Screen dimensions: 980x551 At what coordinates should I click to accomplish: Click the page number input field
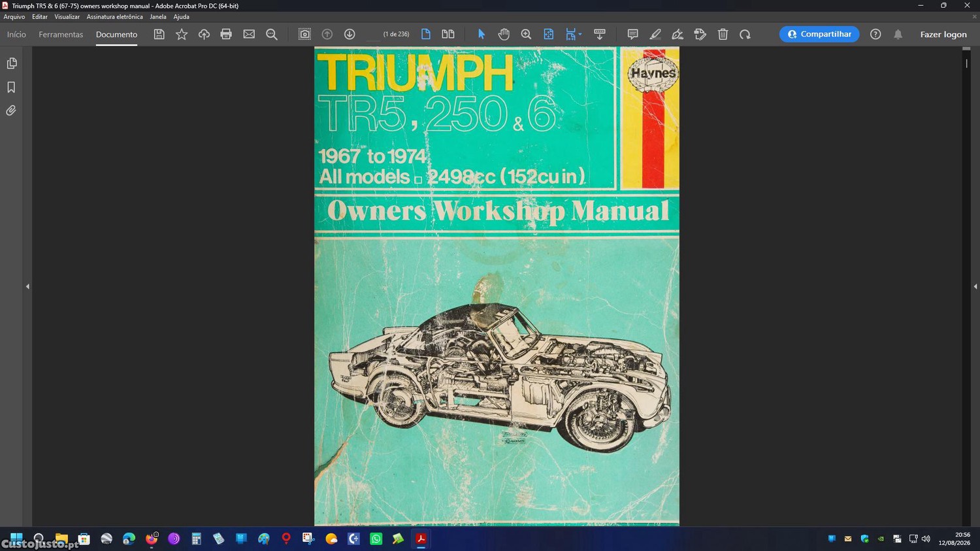[372, 34]
